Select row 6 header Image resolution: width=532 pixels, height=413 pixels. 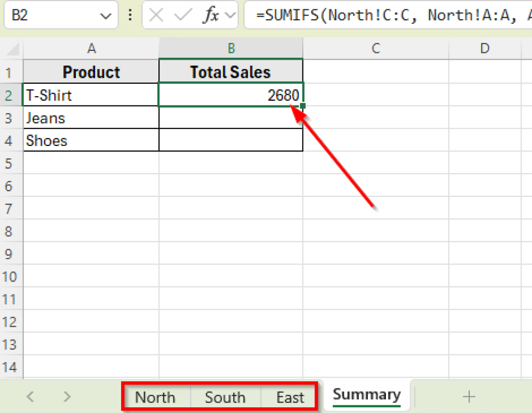11,186
